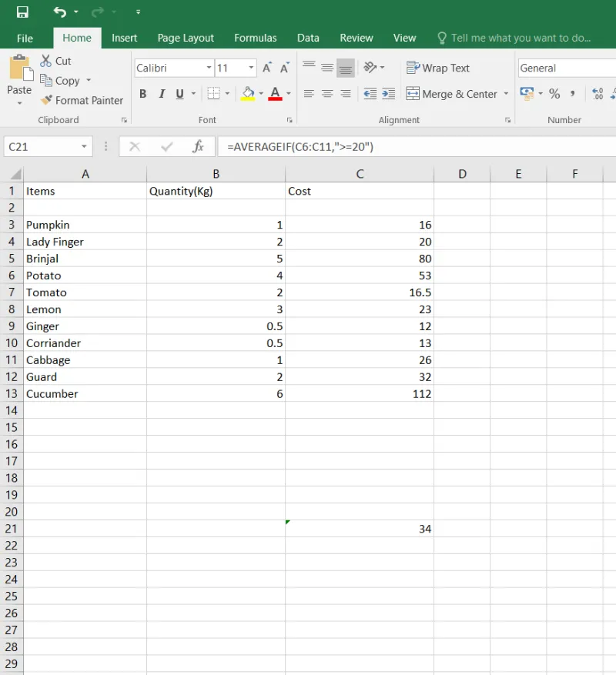The image size is (616, 675).
Task: Open Customize Quick Access Toolbar arrow
Action: tap(139, 12)
